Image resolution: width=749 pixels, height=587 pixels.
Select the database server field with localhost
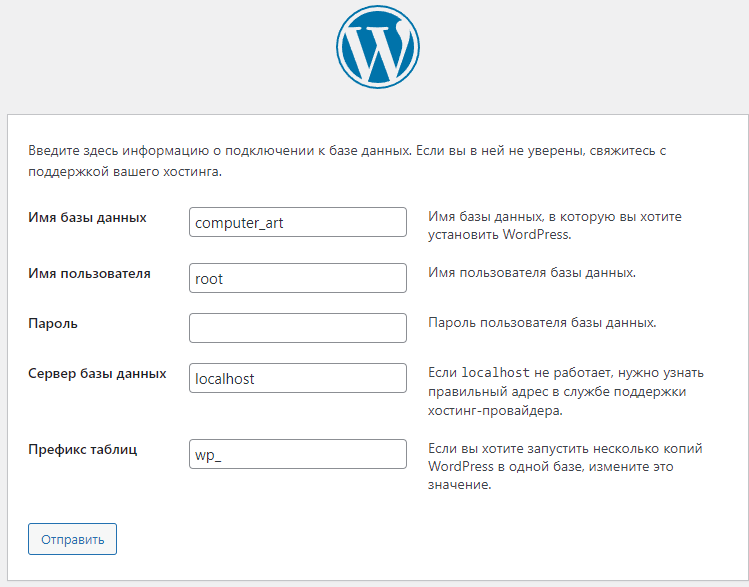click(298, 378)
